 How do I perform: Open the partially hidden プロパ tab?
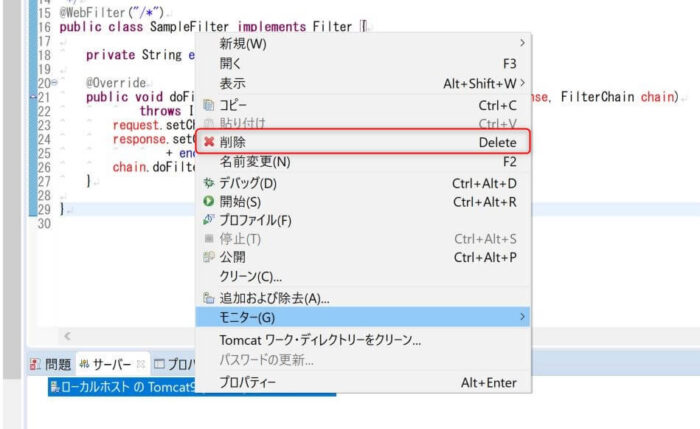click(174, 364)
